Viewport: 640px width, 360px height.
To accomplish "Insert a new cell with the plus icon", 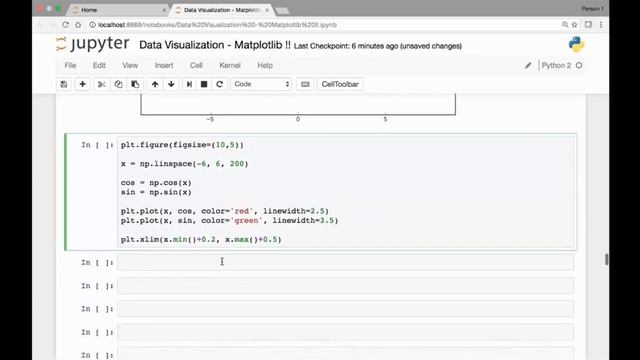I will (x=82, y=84).
